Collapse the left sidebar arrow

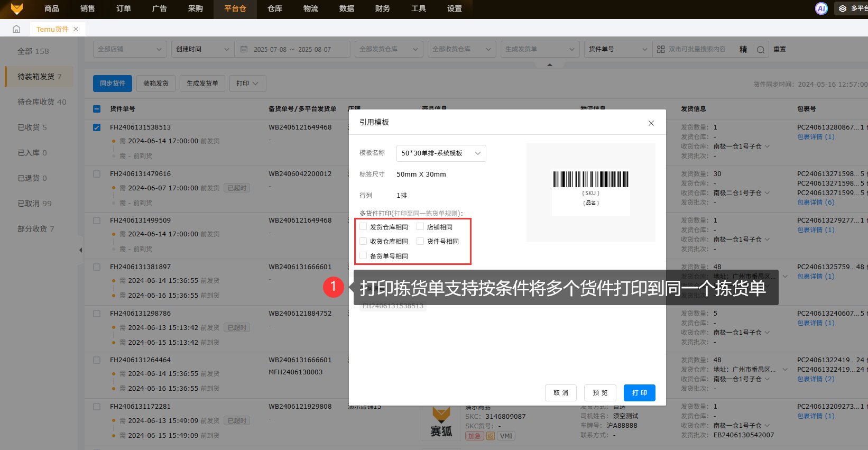(80, 250)
